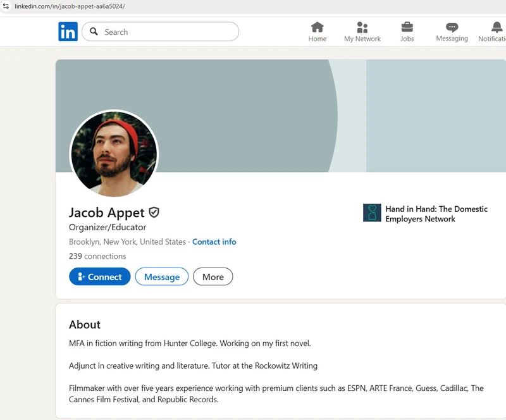This screenshot has height=420, width=506.
Task: Click the Connect button
Action: pyautogui.click(x=100, y=276)
